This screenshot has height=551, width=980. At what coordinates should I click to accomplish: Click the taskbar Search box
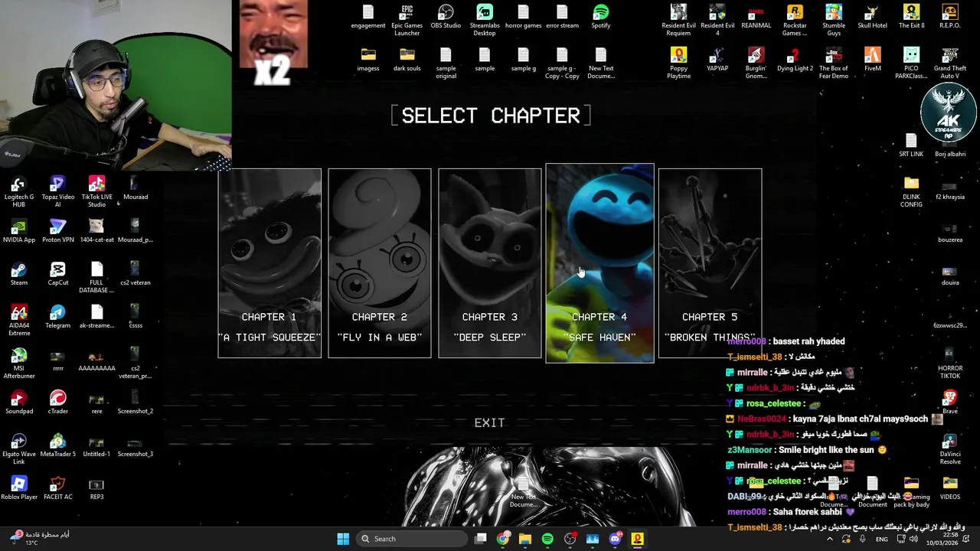pyautogui.click(x=412, y=539)
